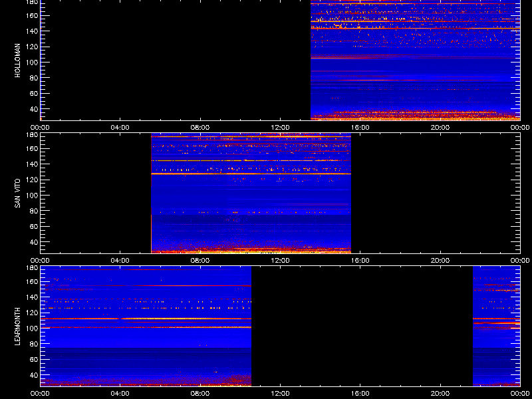Click San Vito's 100 frequency axis label
Screen dimensions: 532x399
32,196
